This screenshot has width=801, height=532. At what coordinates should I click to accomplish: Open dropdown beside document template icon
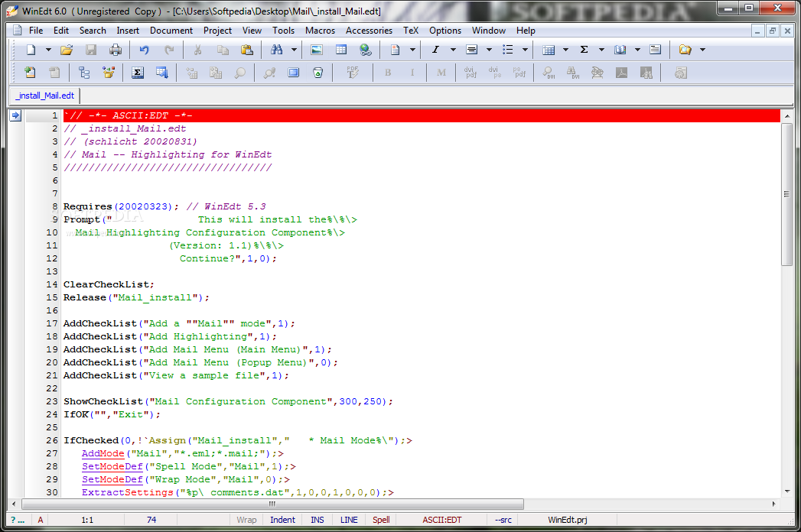click(x=412, y=50)
